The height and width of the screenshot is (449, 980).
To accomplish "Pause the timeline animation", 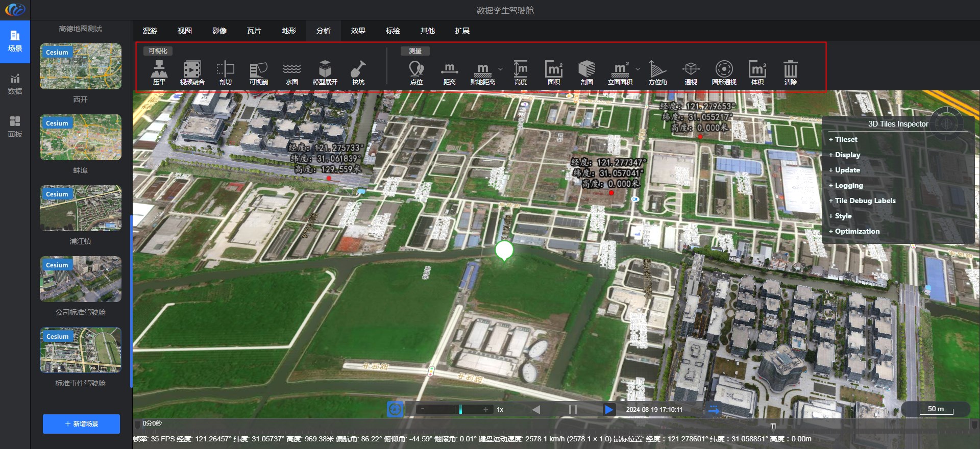I will [x=573, y=409].
